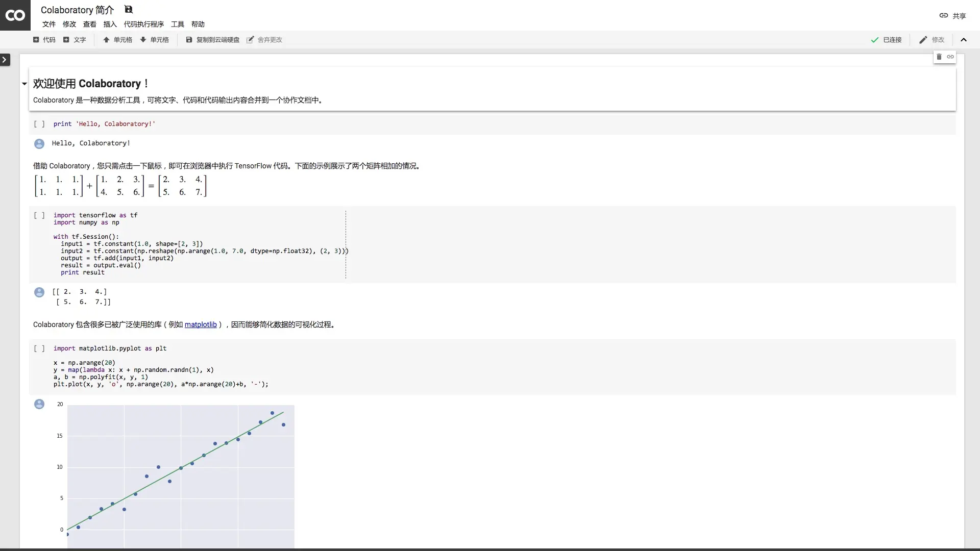Click 复制到云端硬盘 save icon button
Image resolution: width=980 pixels, height=551 pixels.
tap(212, 40)
